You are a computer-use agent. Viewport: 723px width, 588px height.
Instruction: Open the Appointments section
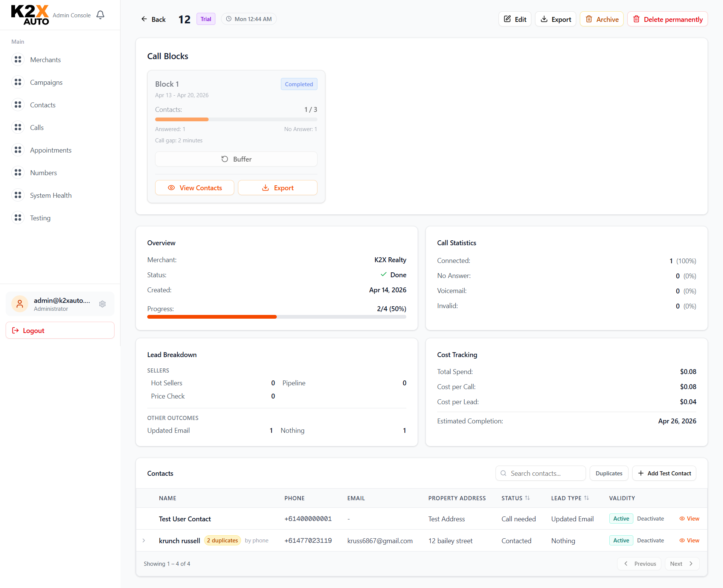[x=18, y=150]
